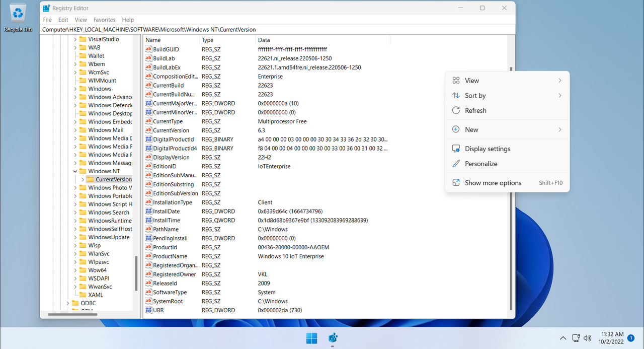Click the Name column header

(171, 40)
